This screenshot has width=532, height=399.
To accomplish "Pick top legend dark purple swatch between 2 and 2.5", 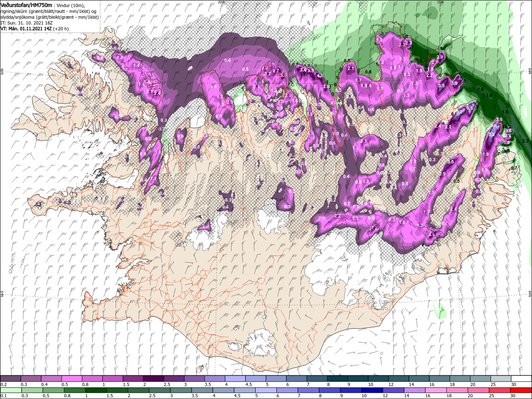I will [153, 379].
